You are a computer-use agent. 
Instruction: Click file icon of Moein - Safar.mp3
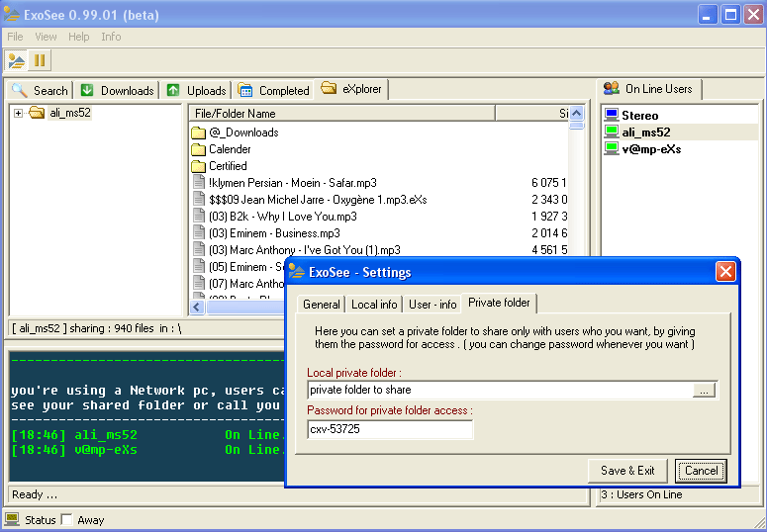(199, 183)
